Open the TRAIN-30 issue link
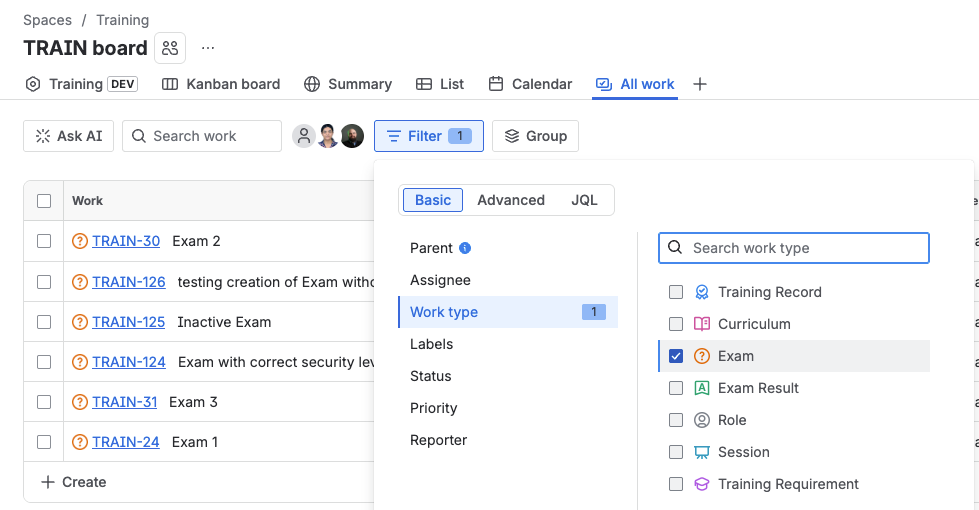979x510 pixels. (126, 241)
